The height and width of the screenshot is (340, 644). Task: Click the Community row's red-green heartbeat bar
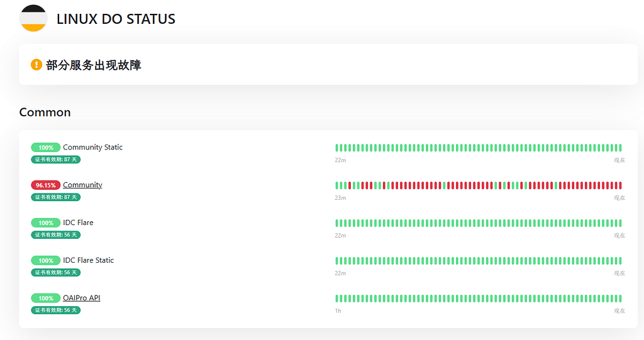point(479,185)
